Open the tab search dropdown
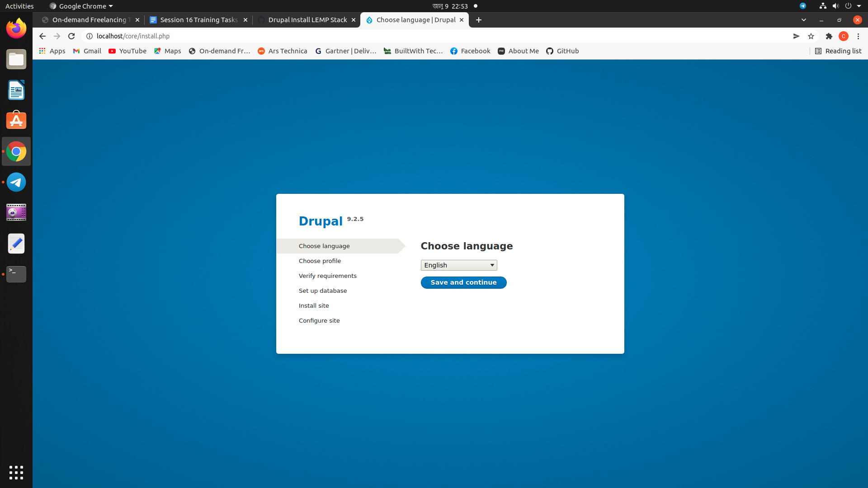The image size is (868, 488). 804,20
